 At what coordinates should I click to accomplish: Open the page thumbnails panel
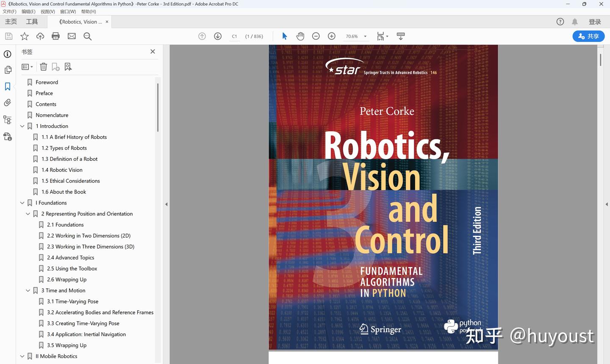(x=8, y=70)
